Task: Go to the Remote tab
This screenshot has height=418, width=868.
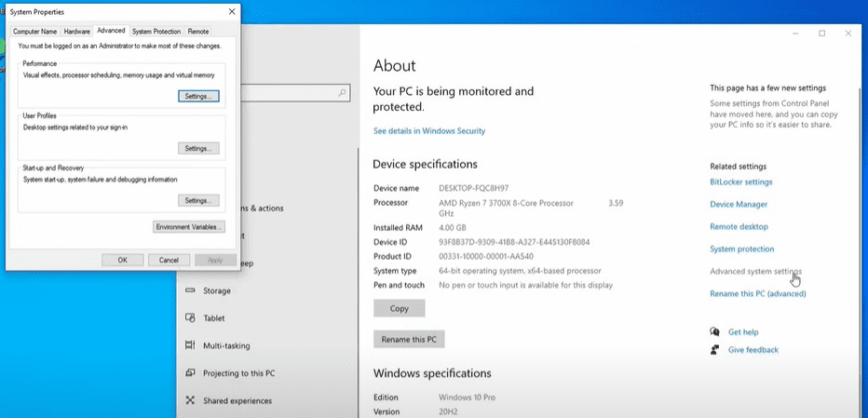Action: coord(197,32)
